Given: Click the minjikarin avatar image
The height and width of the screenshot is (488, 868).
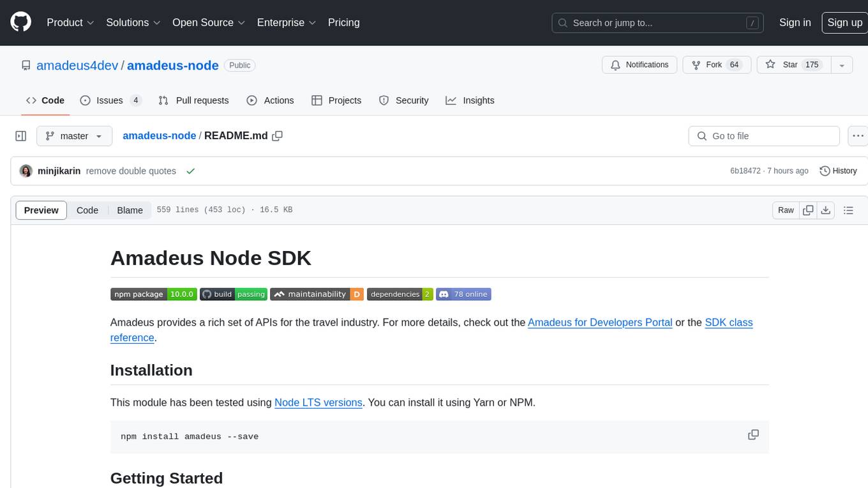Looking at the screenshot, I should click(x=26, y=171).
